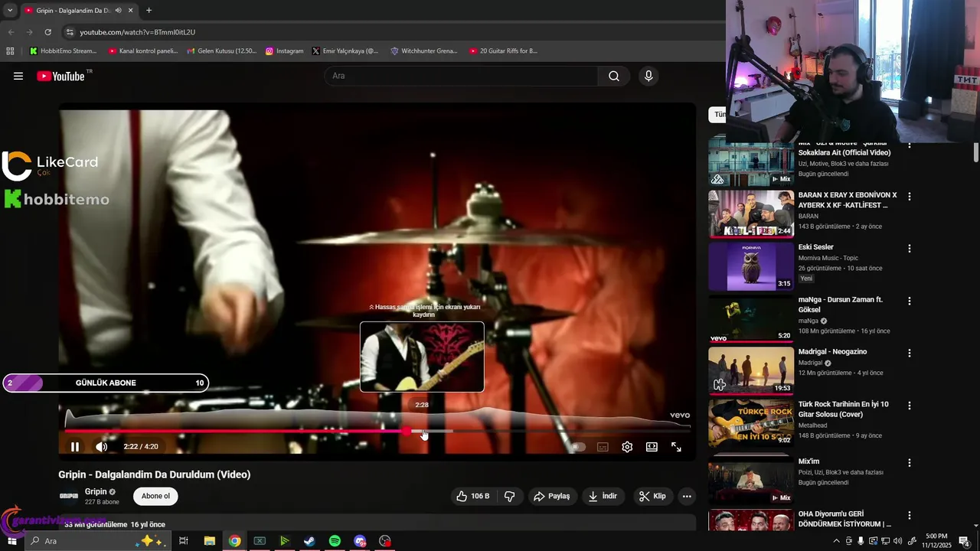Open Emir Yalçınkaya X bookmark
980x551 pixels.
(x=345, y=51)
